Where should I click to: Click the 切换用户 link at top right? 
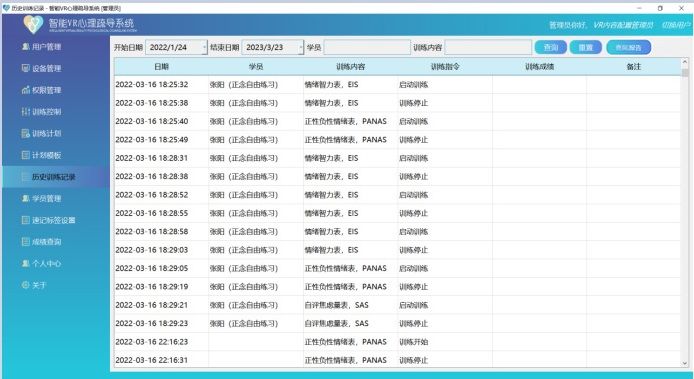(x=676, y=25)
